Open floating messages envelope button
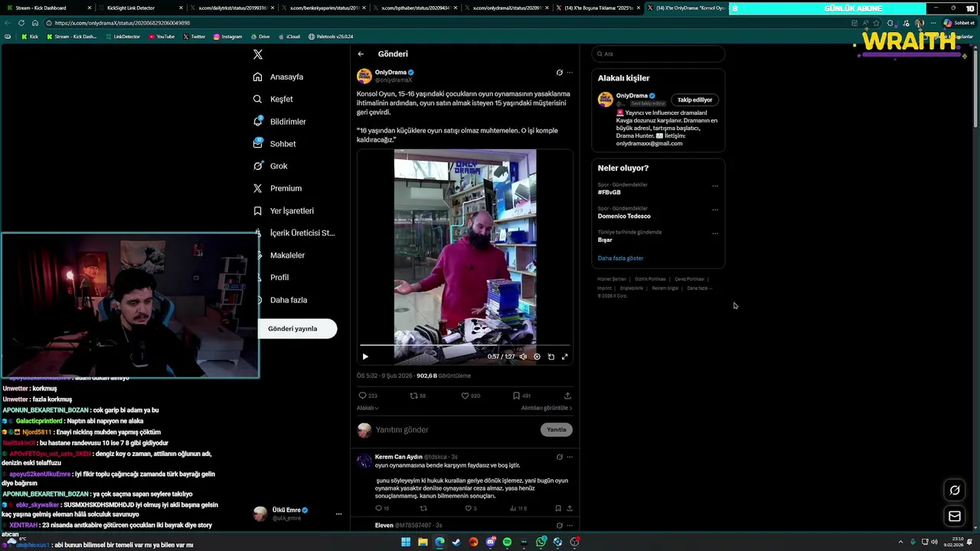 (955, 517)
